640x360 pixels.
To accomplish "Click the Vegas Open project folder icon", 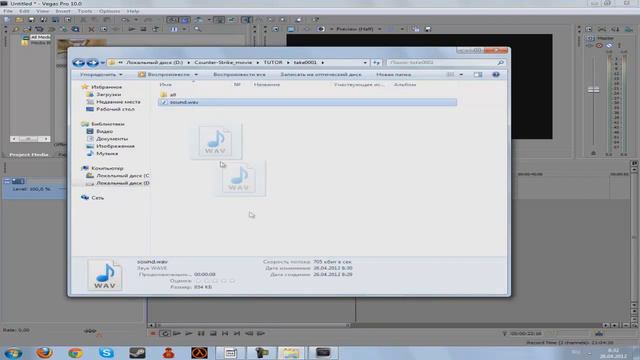I will tap(19, 20).
